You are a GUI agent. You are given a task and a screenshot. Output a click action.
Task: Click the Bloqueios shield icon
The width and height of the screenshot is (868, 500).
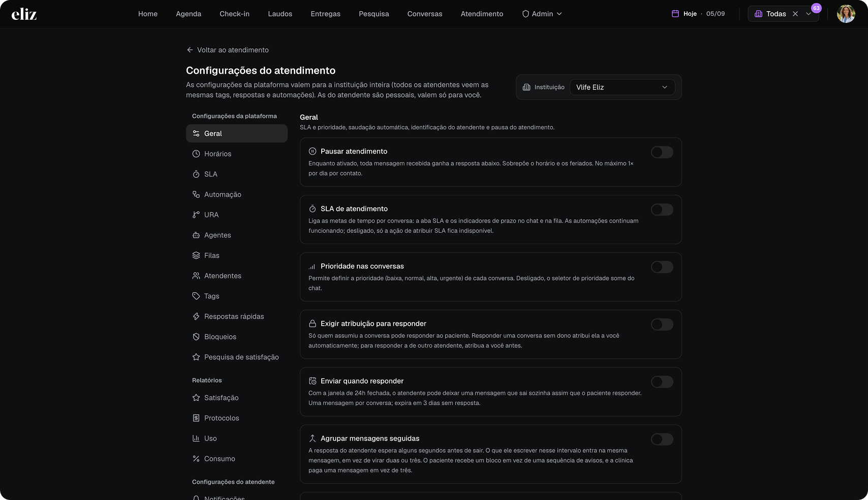coord(196,337)
